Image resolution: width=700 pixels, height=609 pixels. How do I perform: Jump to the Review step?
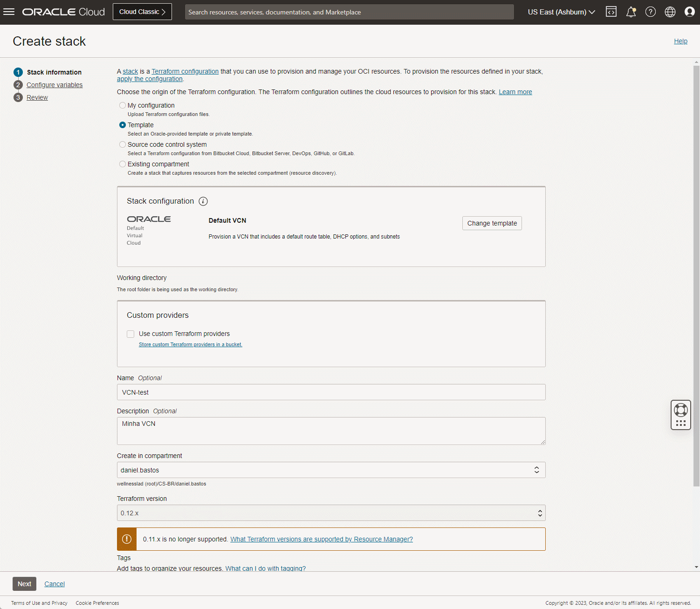coord(37,97)
